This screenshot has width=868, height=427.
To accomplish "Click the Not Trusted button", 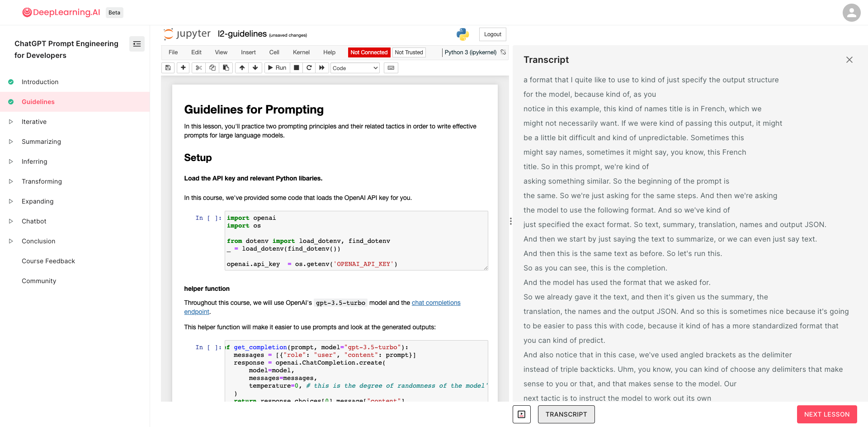I will click(x=409, y=52).
